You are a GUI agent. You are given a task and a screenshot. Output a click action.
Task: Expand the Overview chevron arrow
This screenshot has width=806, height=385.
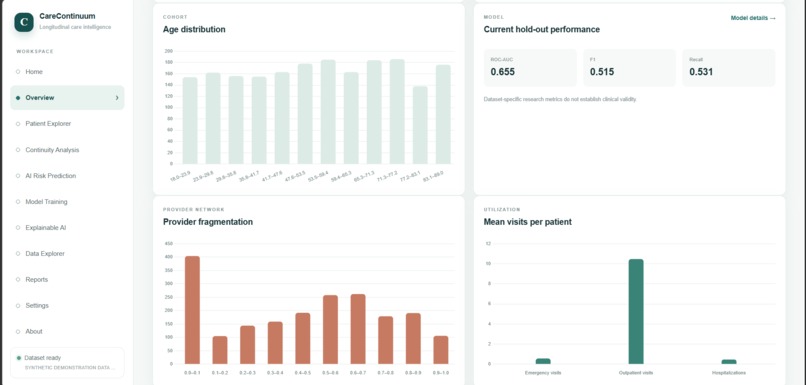117,98
